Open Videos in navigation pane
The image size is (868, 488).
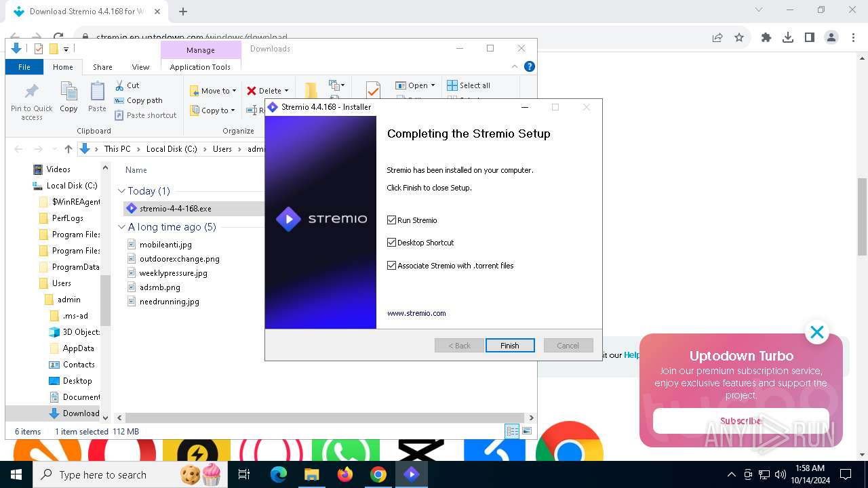click(58, 169)
